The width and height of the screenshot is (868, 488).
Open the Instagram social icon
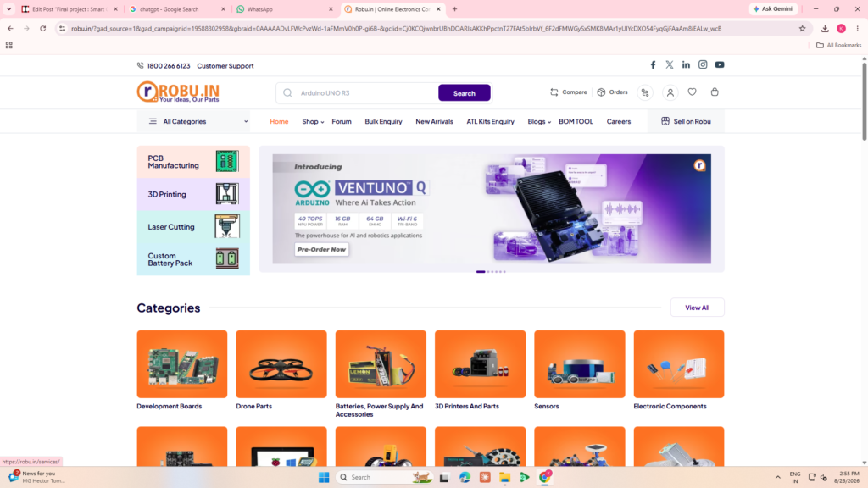703,64
